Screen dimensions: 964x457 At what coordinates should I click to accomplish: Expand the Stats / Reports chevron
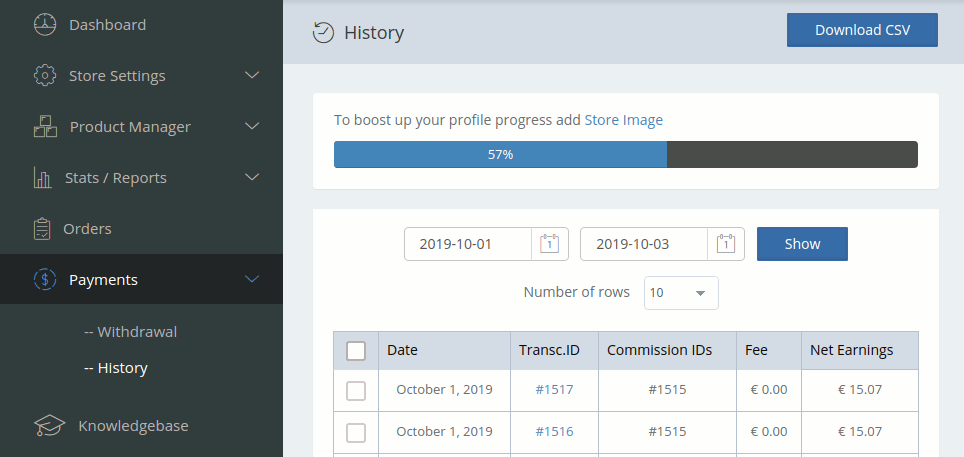[252, 177]
